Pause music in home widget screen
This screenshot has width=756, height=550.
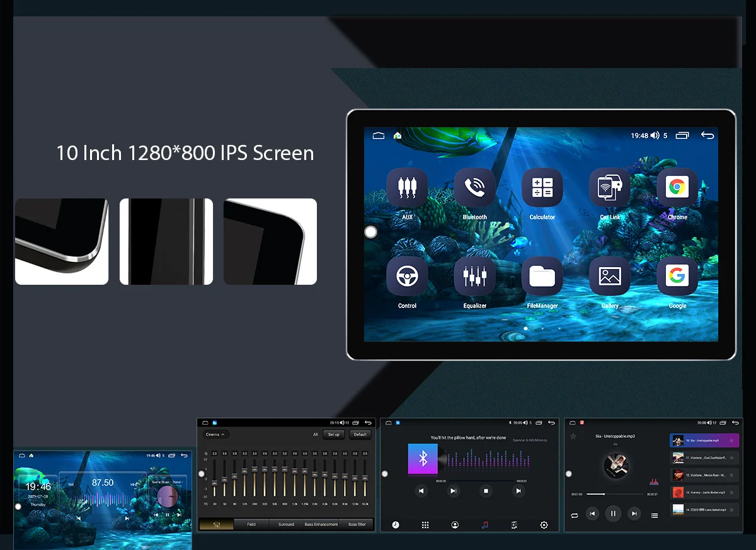tap(168, 515)
